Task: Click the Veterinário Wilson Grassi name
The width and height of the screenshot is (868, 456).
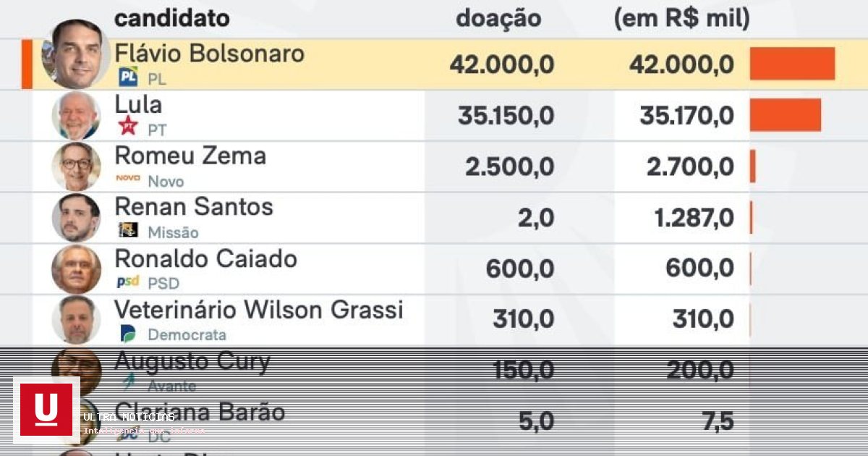Action: 259,310
